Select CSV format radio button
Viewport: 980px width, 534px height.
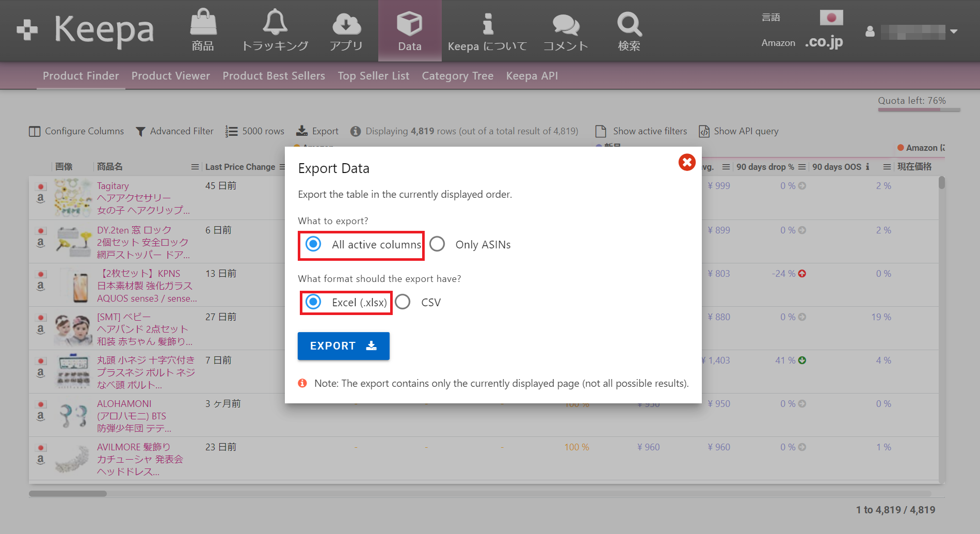tap(403, 302)
